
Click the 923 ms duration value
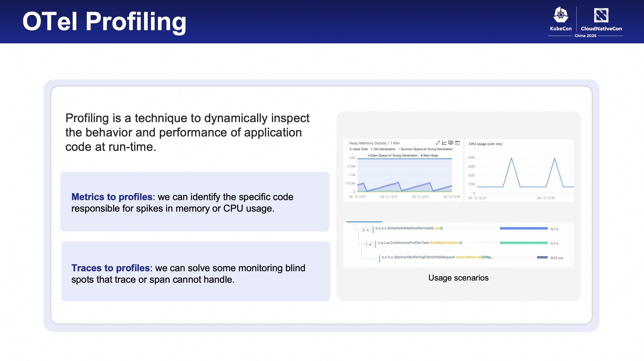pos(557,258)
